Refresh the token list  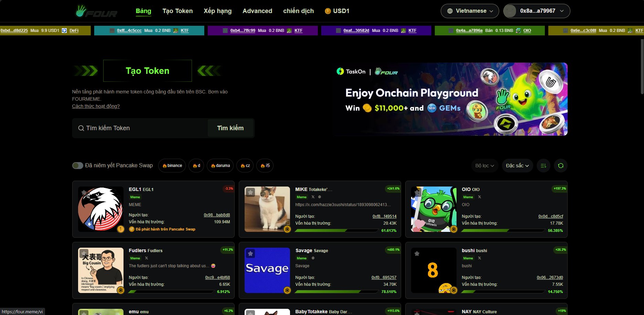(561, 166)
